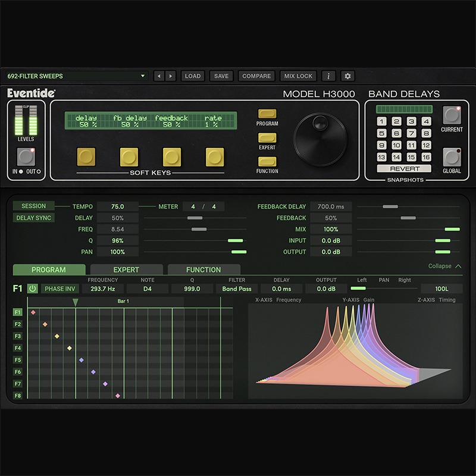Select snapshot 1
Image resolution: width=476 pixels, height=476 pixels.
(381, 121)
